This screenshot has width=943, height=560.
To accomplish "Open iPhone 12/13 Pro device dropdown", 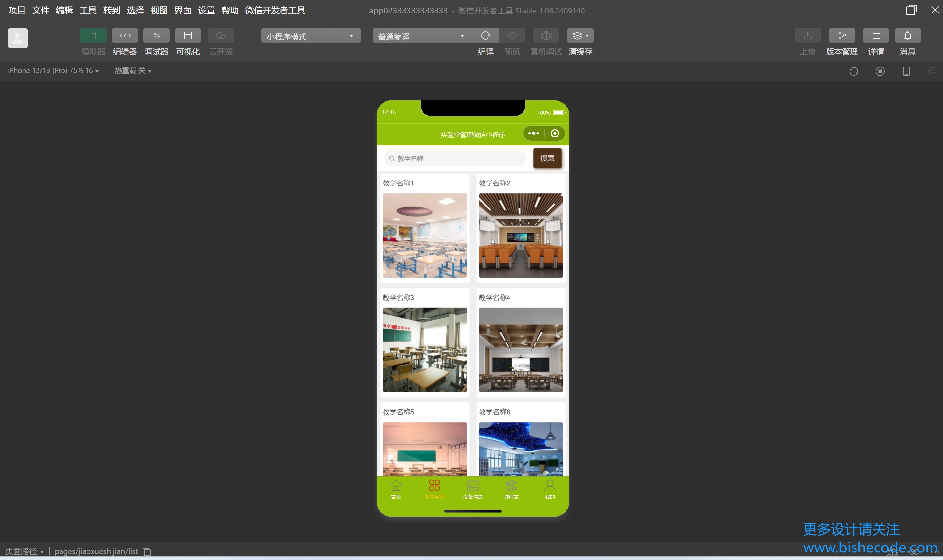I will 53,71.
